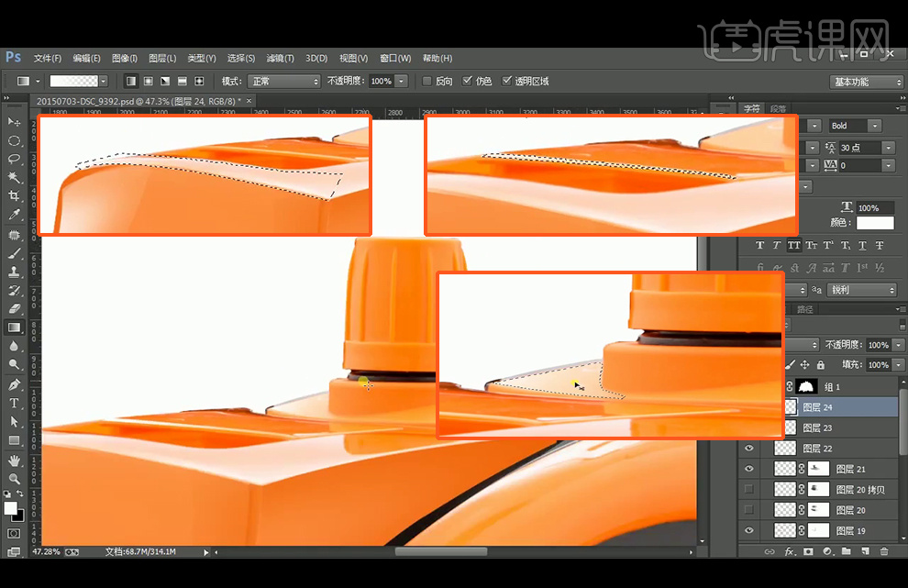Open the Bold font style dropdown
Viewport: 908px width, 588px height.
pyautogui.click(x=854, y=126)
